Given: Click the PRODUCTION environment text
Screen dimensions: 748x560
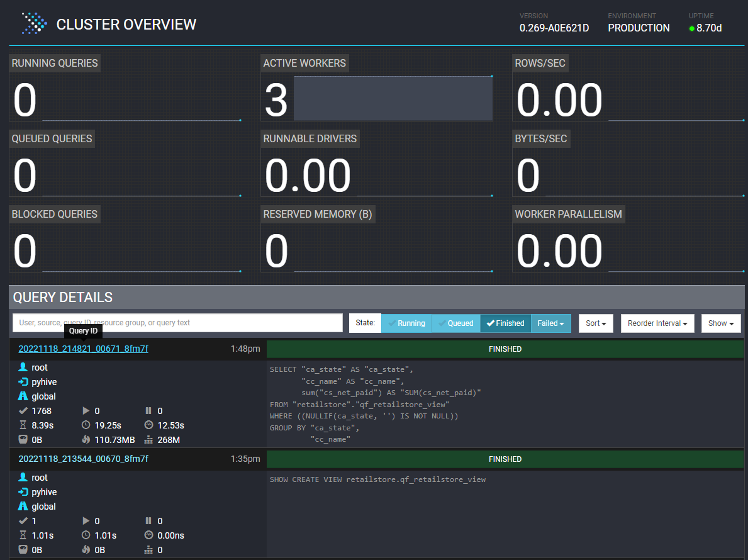Looking at the screenshot, I should point(639,28).
